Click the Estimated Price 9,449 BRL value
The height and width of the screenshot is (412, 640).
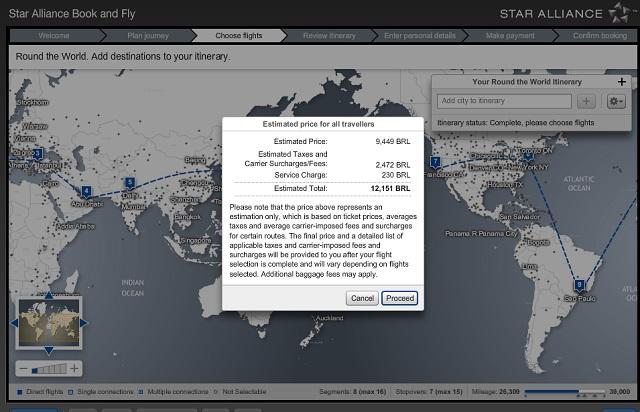[393, 141]
